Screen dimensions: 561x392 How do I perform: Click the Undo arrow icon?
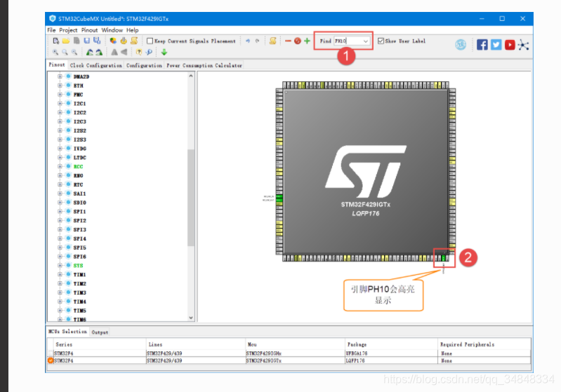click(248, 41)
